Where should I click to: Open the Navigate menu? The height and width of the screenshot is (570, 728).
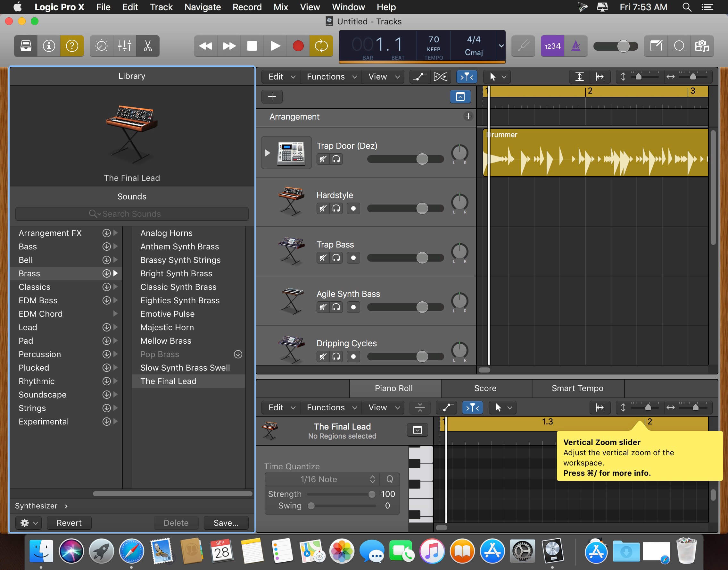(203, 7)
